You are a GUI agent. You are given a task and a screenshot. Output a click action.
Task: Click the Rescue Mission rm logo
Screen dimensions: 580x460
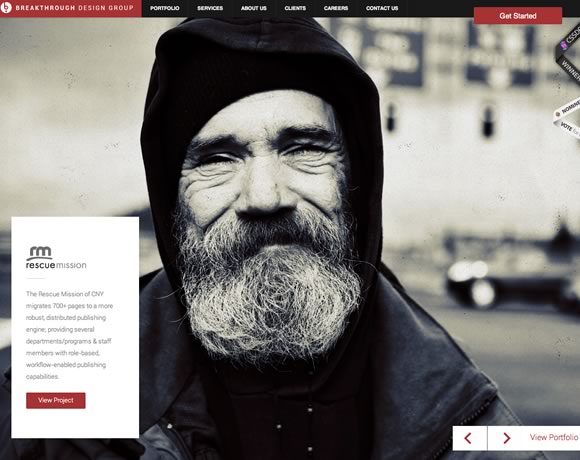pos(40,253)
